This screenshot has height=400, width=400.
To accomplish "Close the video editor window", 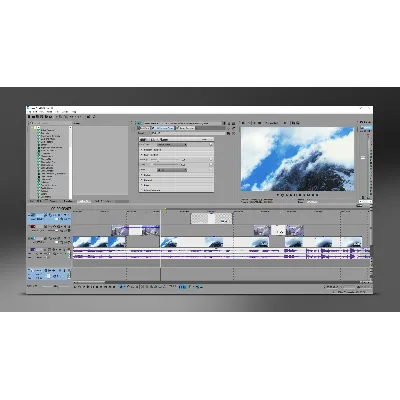I will click(x=368, y=108).
